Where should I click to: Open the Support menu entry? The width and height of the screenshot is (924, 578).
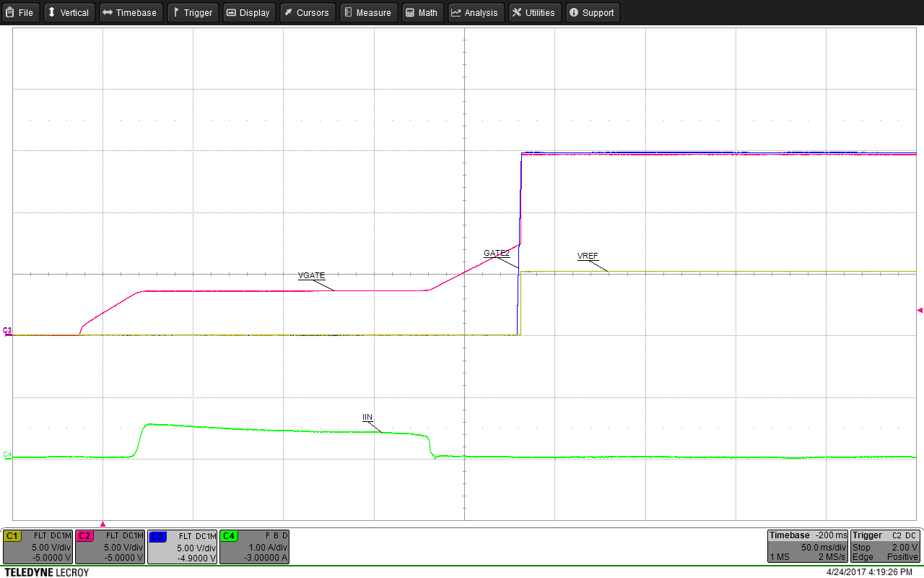[593, 12]
